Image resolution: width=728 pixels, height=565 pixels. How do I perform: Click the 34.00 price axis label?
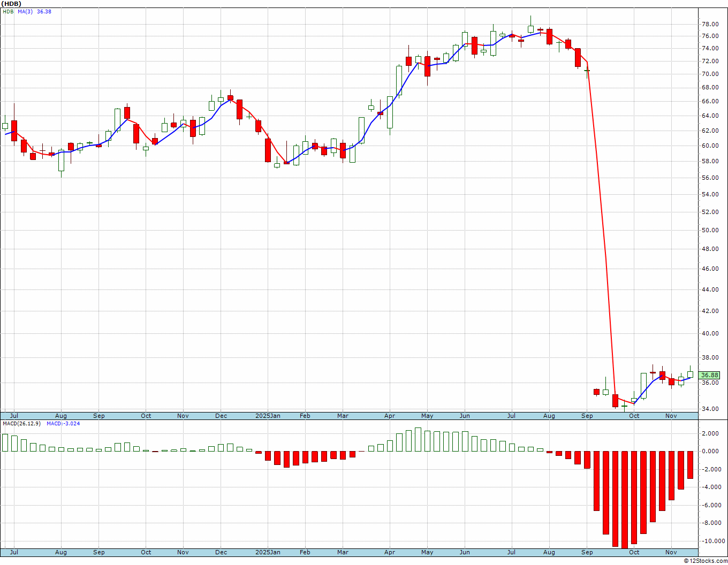pos(710,409)
